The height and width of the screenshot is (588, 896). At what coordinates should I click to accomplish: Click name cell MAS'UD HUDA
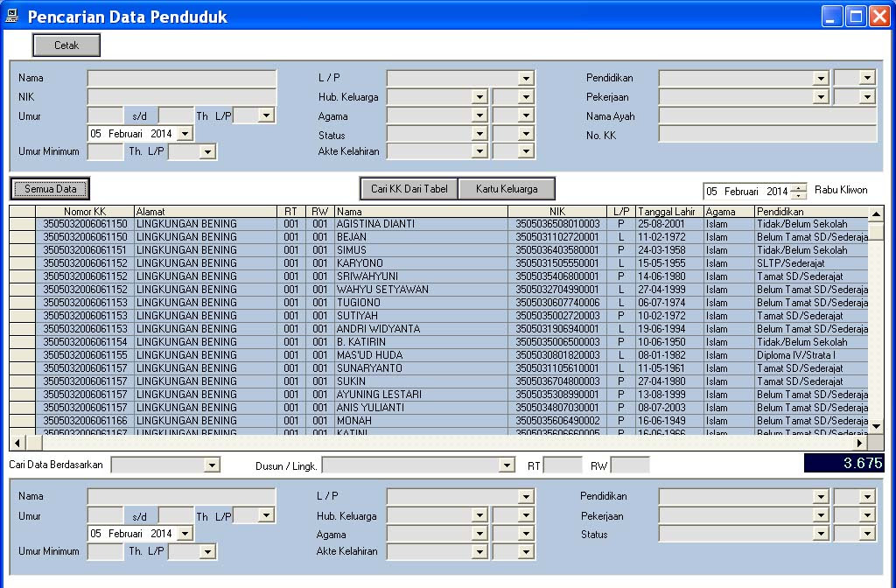(x=421, y=355)
